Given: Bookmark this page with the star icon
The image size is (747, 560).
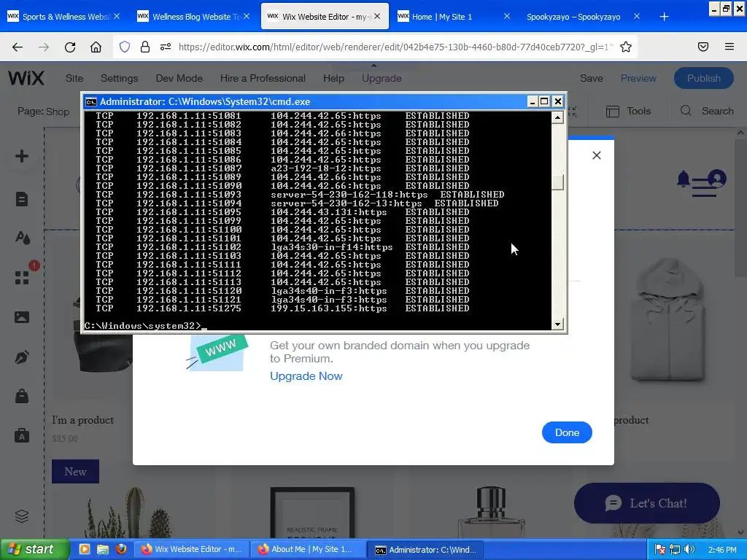Looking at the screenshot, I should [626, 47].
